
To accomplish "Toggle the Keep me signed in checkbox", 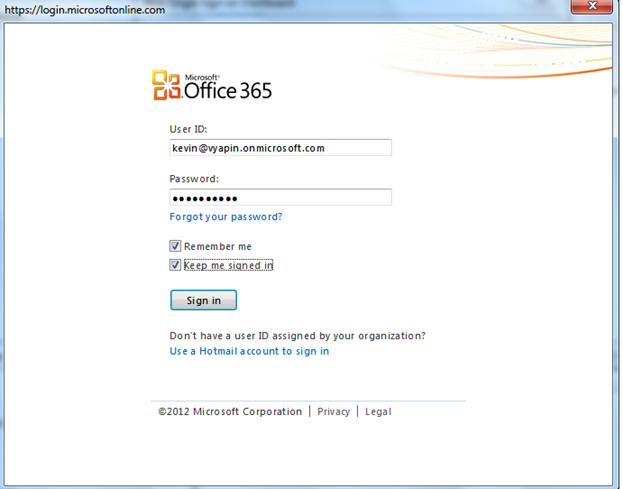I will [x=175, y=265].
